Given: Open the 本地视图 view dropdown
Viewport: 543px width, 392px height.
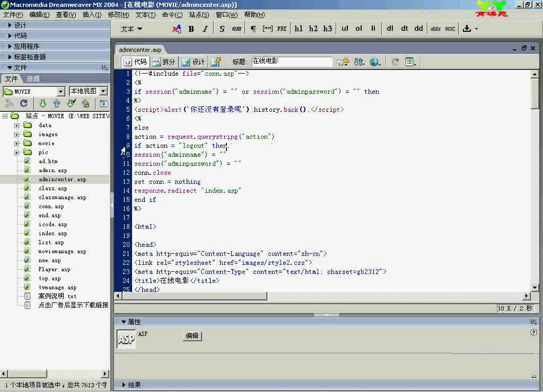Looking at the screenshot, I should pos(103,91).
